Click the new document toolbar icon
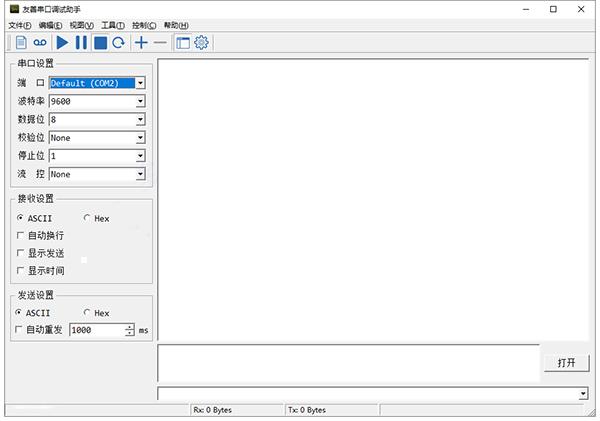This screenshot has height=421, width=600. 20,42
